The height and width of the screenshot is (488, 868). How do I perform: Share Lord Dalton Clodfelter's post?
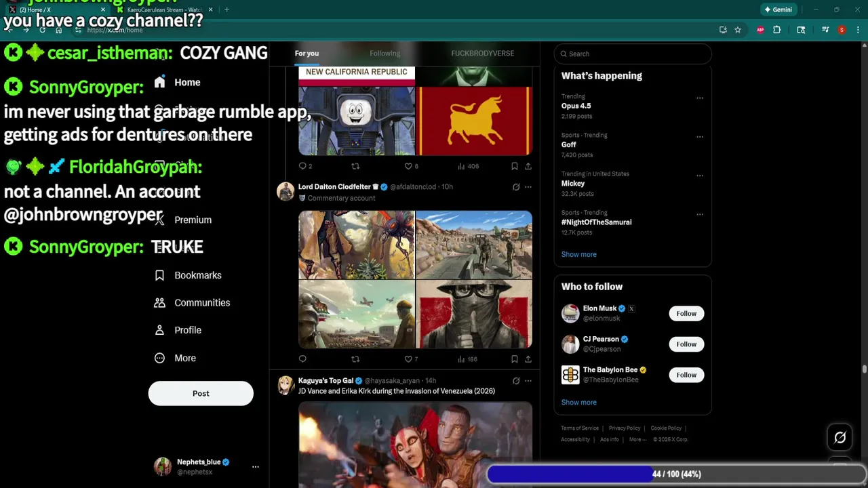pos(528,359)
